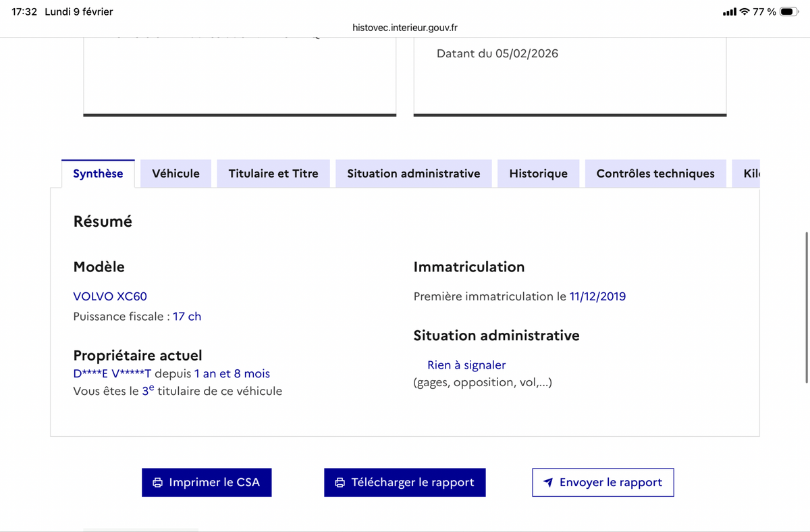Click the VOLVO XC60 model text
This screenshot has height=532, width=810.
point(110,296)
